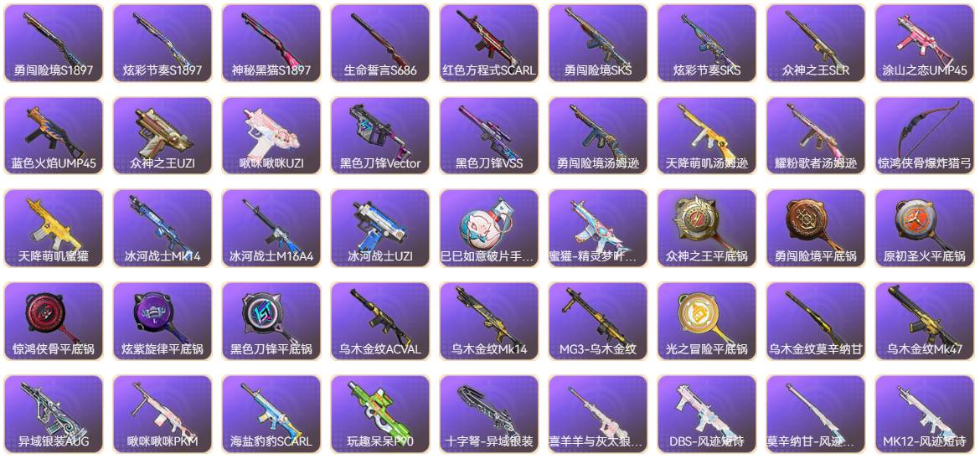Select the 勇闯险境S1897 shotgun skin
Screen dimensions: 980x464
click(53, 44)
